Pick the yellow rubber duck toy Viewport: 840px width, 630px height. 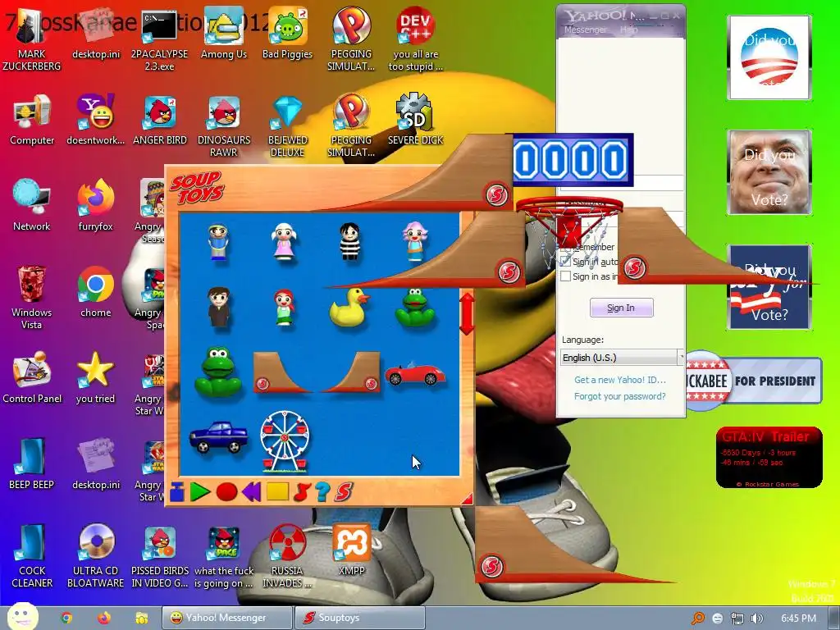(x=349, y=307)
